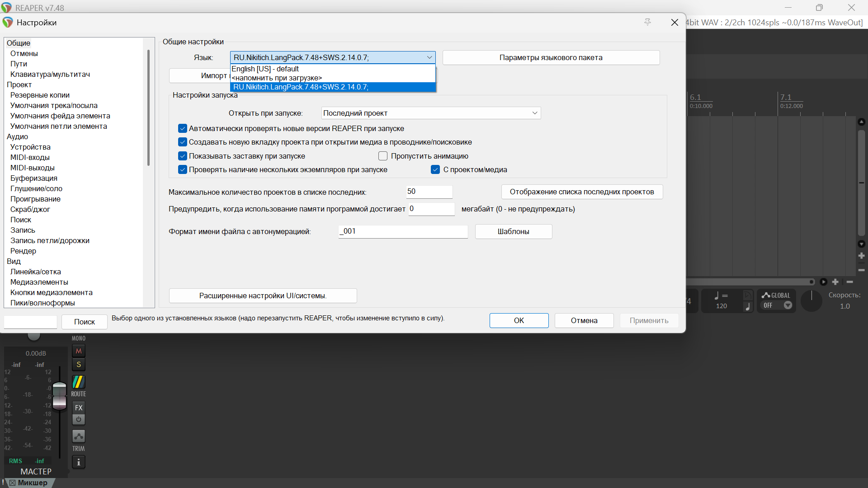
Task: Choose 'English [US] - default' from language list
Action: [265, 69]
